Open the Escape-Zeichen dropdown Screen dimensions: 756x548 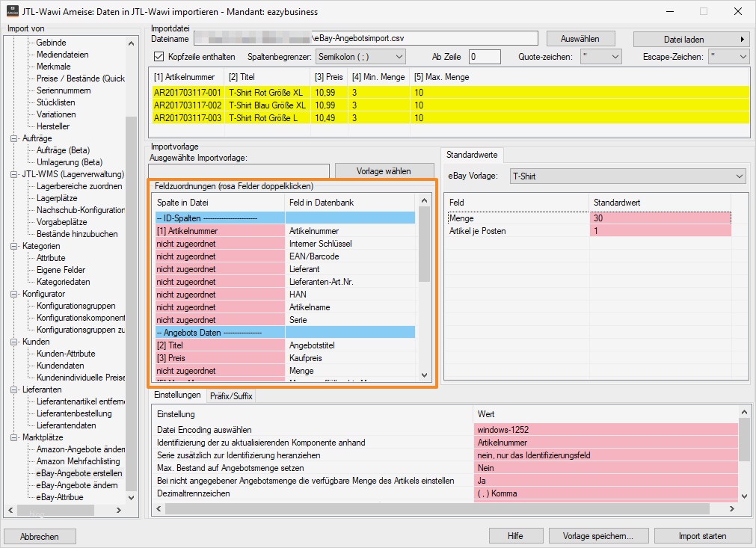click(729, 57)
